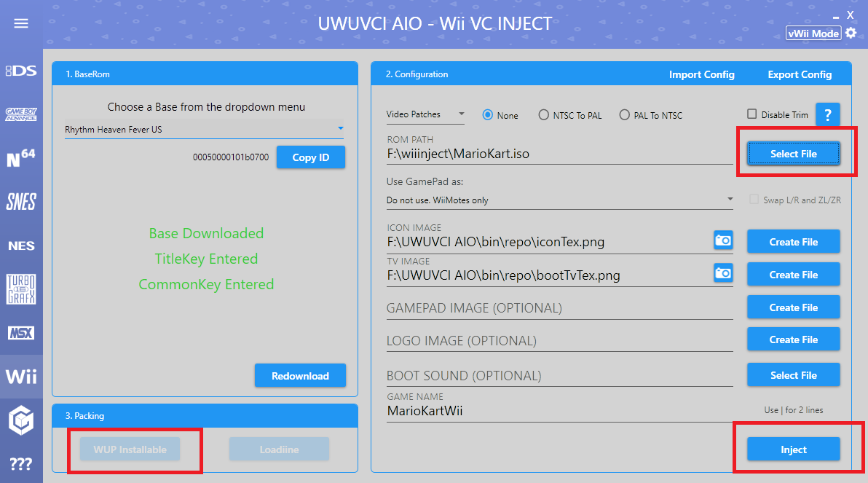868x483 pixels.
Task: Click Import Config
Action: pyautogui.click(x=701, y=74)
